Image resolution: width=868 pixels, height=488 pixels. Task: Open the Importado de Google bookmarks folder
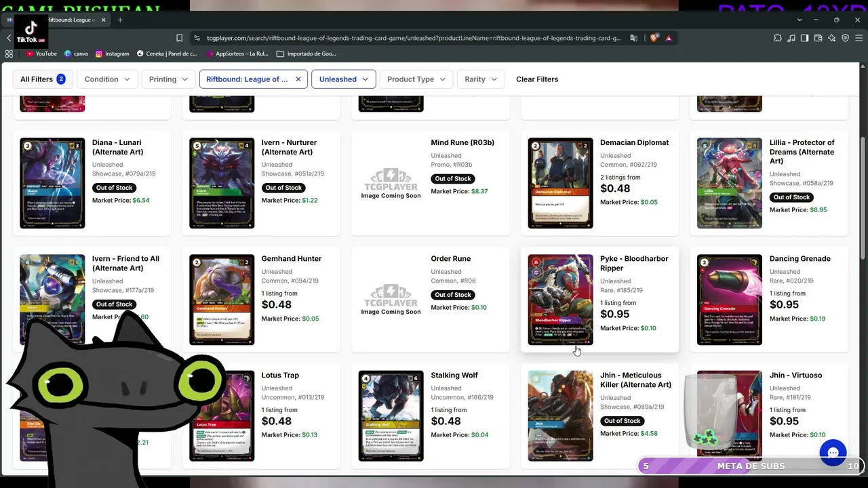click(x=306, y=54)
